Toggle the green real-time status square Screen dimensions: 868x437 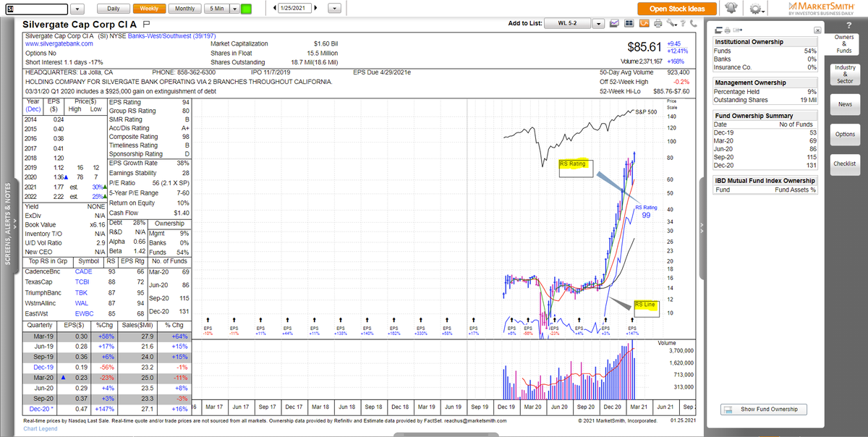(246, 9)
